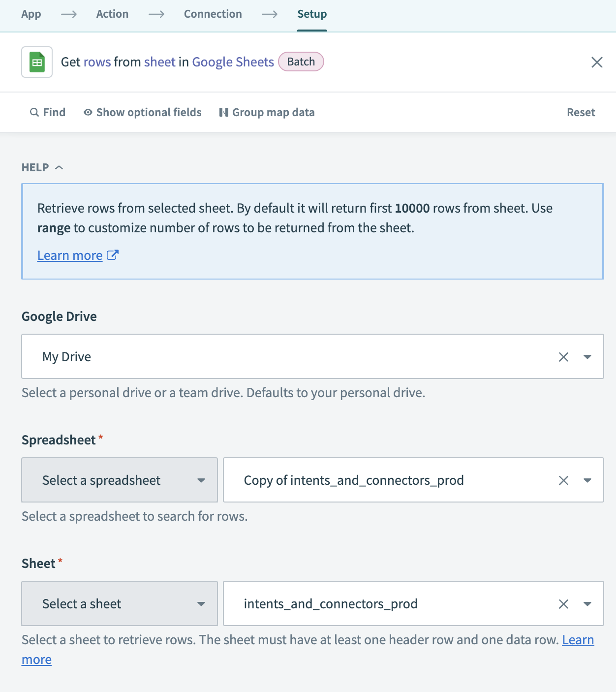Image resolution: width=616 pixels, height=692 pixels.
Task: Click the Batch badge
Action: (301, 62)
